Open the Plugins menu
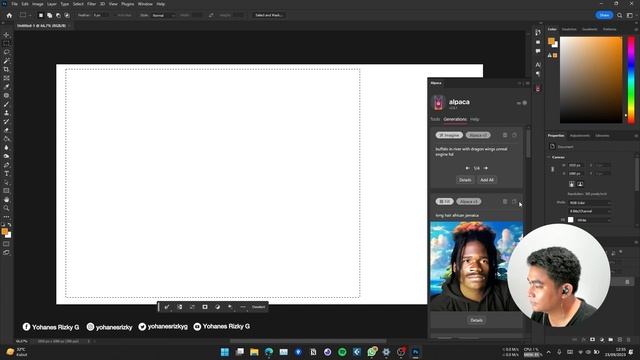Screen dimensions: 640x360 pyautogui.click(x=128, y=4)
